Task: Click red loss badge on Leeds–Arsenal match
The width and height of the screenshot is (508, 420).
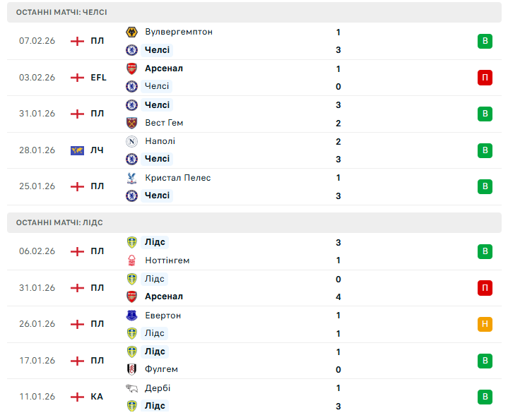Action: pyautogui.click(x=485, y=288)
